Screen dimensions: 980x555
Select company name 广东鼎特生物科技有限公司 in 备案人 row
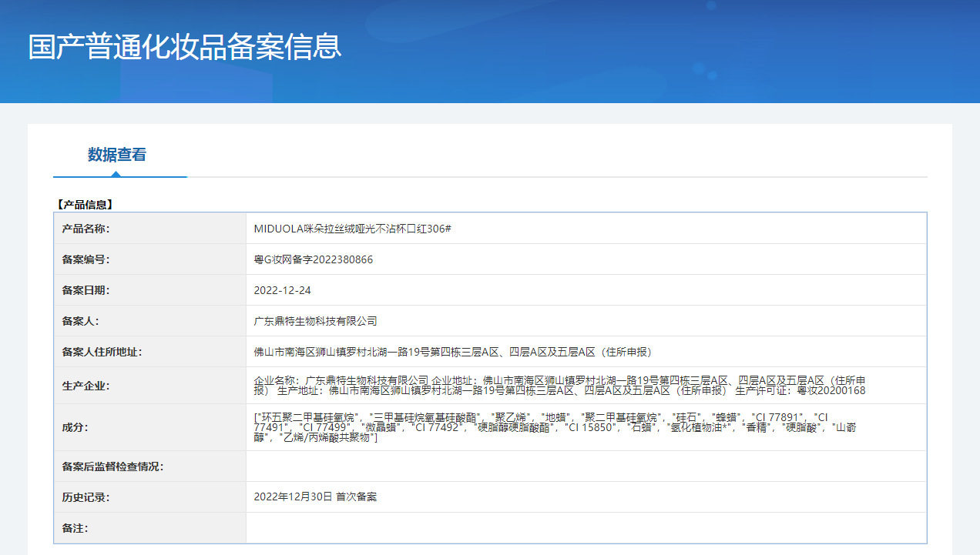pyautogui.click(x=315, y=321)
